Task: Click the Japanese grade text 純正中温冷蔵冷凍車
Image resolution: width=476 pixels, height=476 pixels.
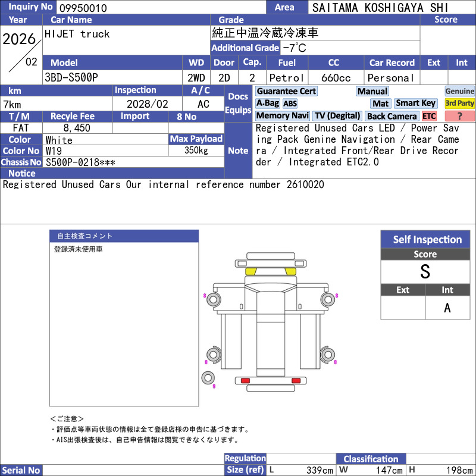Action: (265, 33)
